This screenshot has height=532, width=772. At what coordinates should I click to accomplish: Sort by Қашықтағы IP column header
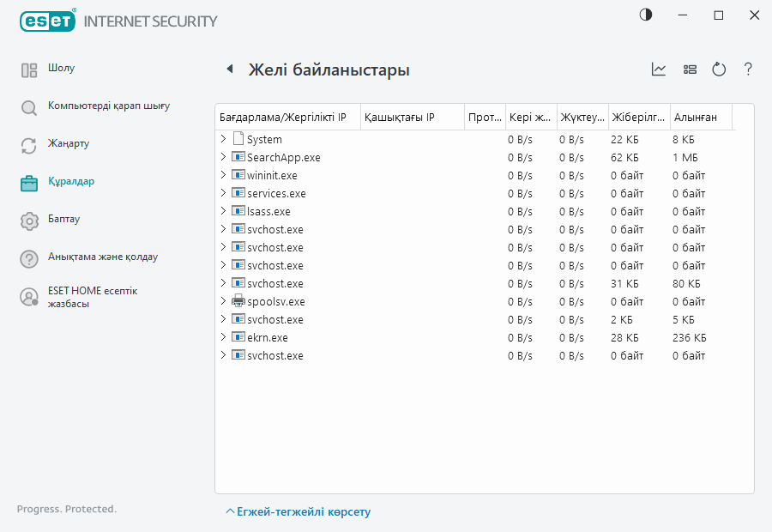pyautogui.click(x=400, y=118)
